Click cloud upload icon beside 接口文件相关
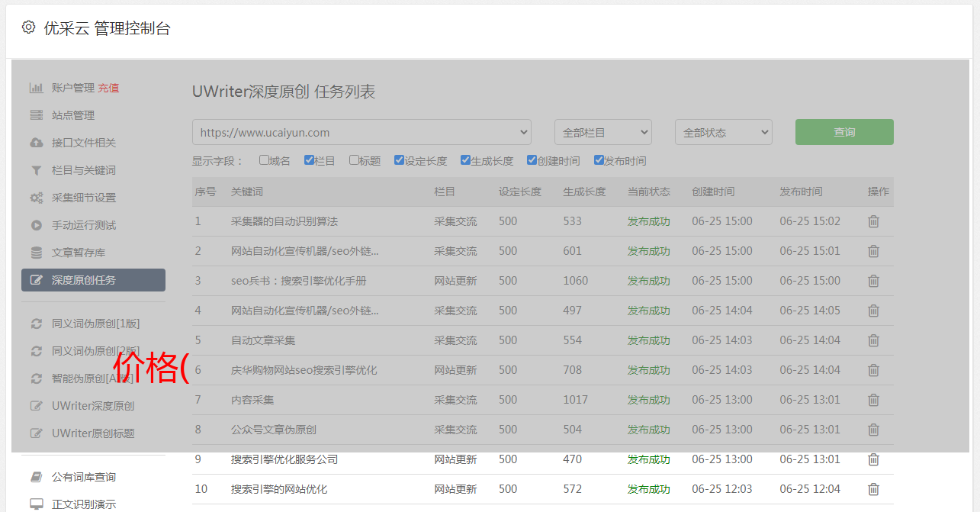Image resolution: width=980 pixels, height=512 pixels. coord(36,143)
